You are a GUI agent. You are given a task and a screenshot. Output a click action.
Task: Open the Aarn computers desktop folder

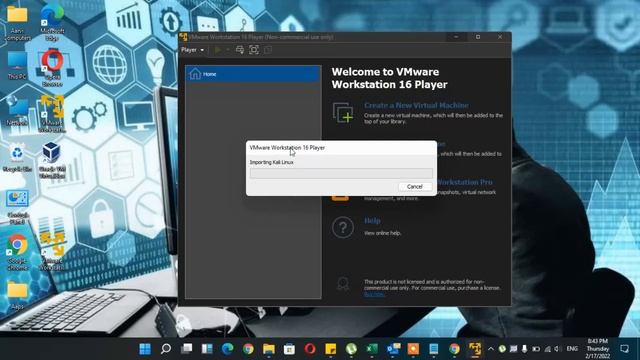(x=17, y=23)
